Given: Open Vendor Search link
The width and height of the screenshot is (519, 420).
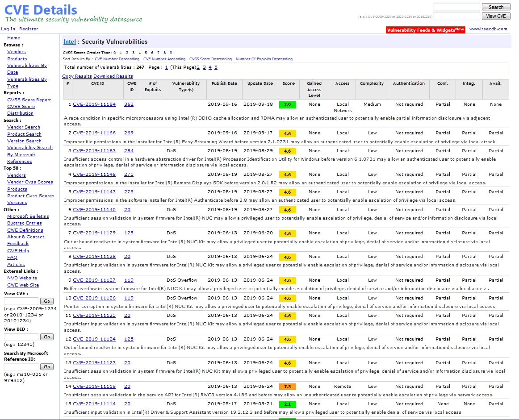Looking at the screenshot, I should point(24,127).
